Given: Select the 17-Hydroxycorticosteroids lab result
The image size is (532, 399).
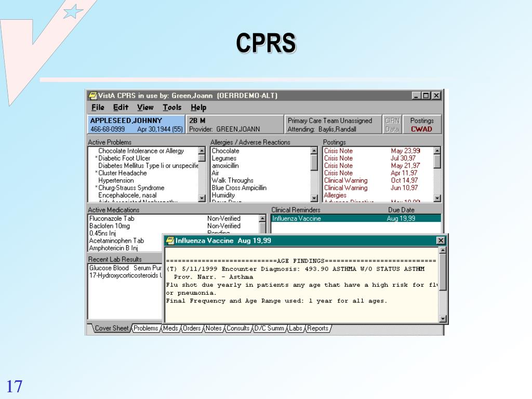Looking at the screenshot, I should point(125,275).
